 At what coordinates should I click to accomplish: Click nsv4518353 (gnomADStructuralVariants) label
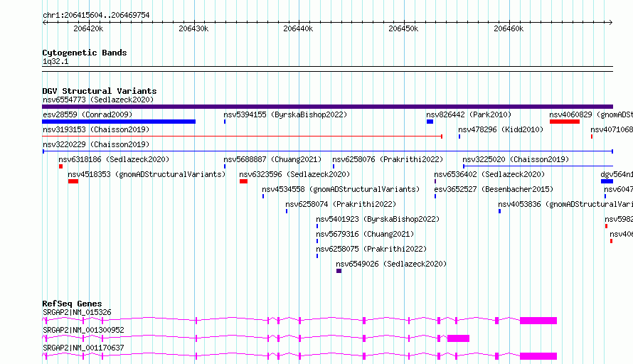click(147, 174)
